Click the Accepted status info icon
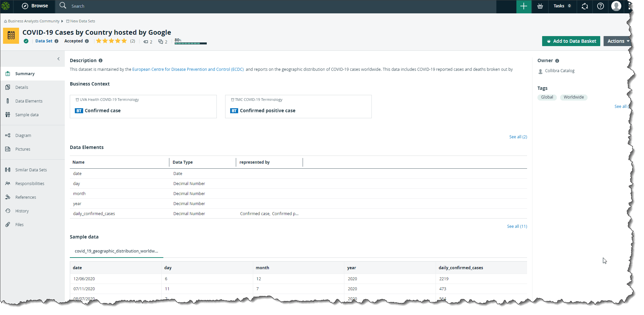 click(87, 41)
